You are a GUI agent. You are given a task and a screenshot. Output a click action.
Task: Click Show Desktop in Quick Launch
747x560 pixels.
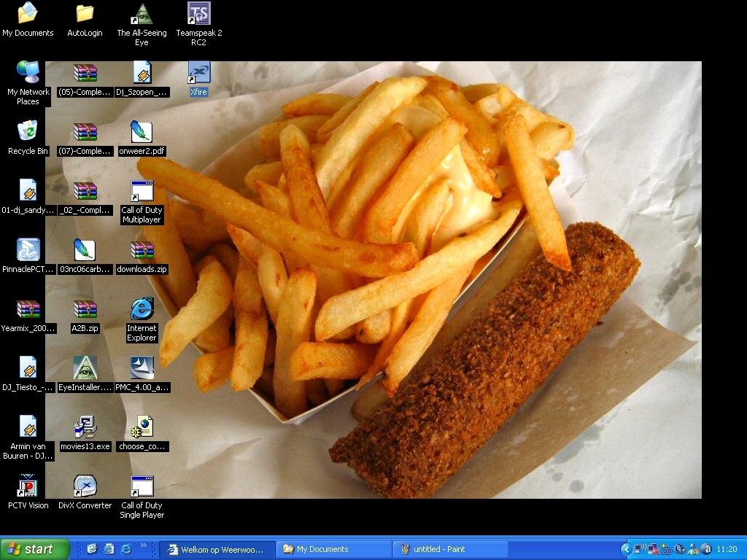coord(92,549)
